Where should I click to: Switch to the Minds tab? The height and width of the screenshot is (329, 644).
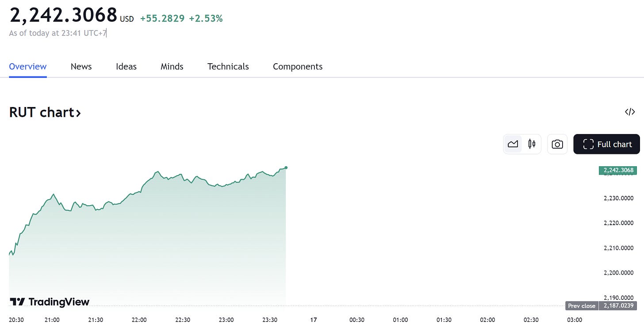pyautogui.click(x=172, y=67)
